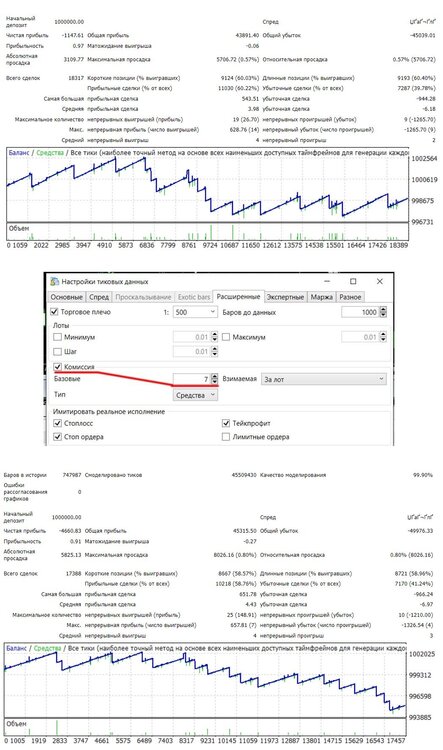Click the chart axis label 1002564

424,159
